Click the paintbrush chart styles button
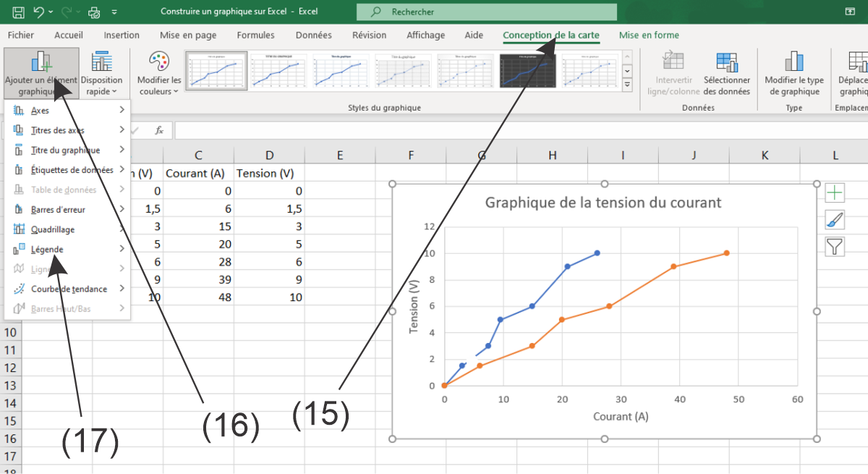868x474 pixels. pos(835,220)
